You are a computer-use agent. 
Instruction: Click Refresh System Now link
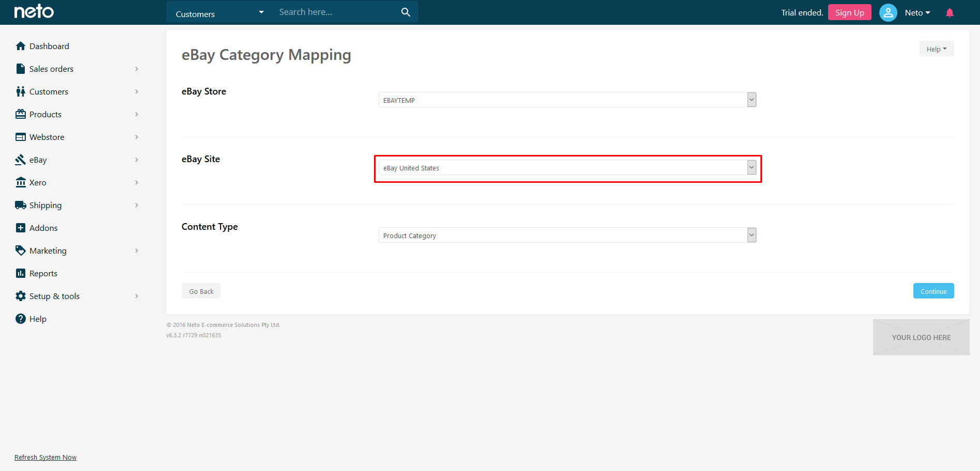coord(45,457)
